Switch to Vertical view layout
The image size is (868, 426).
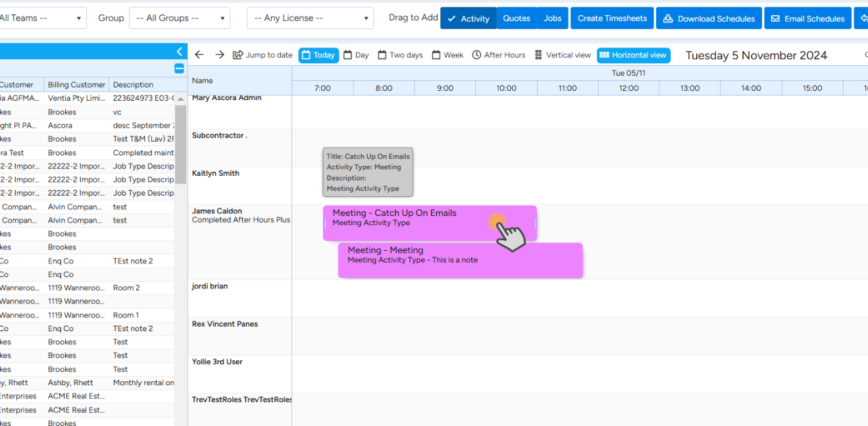[563, 55]
